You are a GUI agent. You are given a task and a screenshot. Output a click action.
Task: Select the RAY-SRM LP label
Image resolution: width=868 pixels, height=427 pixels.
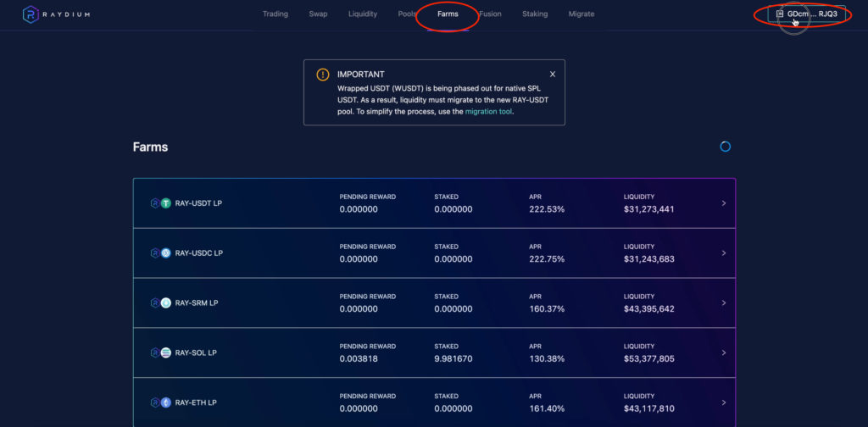(x=197, y=302)
